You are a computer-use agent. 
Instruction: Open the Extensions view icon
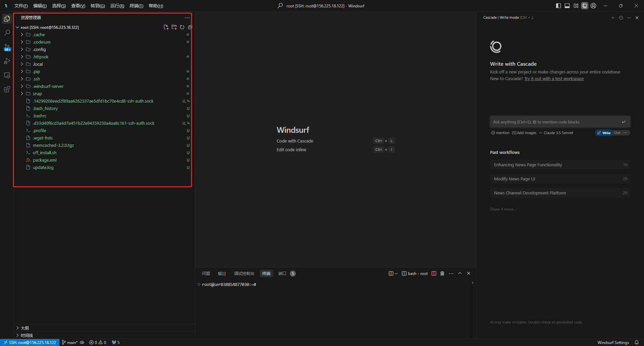coord(7,89)
